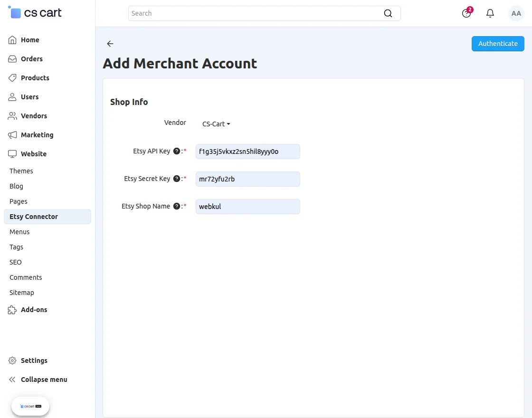
Task: Click the Authenticate button
Action: (498, 43)
